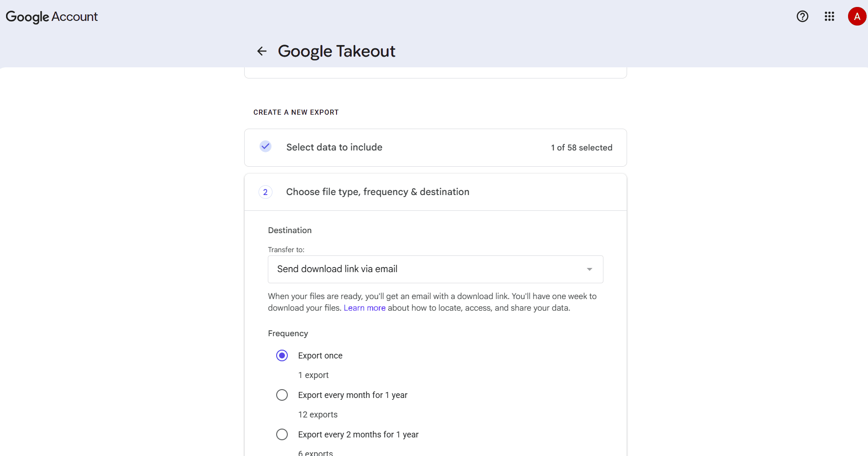The height and width of the screenshot is (456, 868).
Task: Click the 1 of 58 selected text
Action: pos(582,148)
